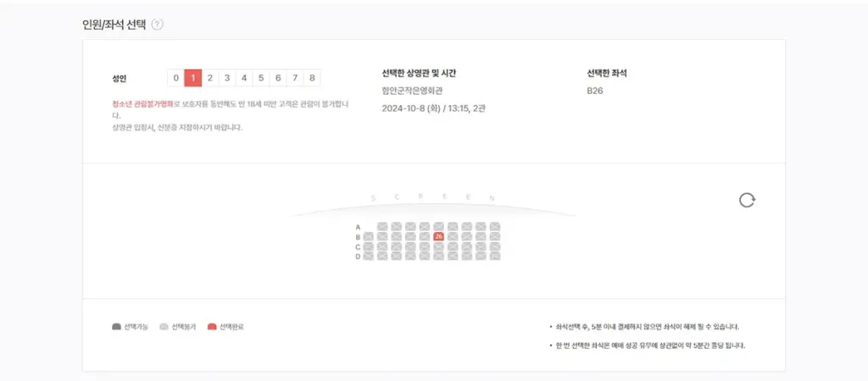Choose 6 adults in 성인 selector
Screen dimensions: 868x381
point(278,78)
